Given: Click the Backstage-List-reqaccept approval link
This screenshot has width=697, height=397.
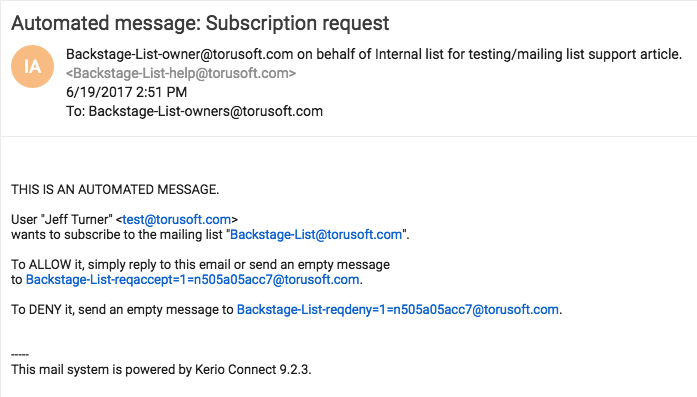Looking at the screenshot, I should 192,279.
